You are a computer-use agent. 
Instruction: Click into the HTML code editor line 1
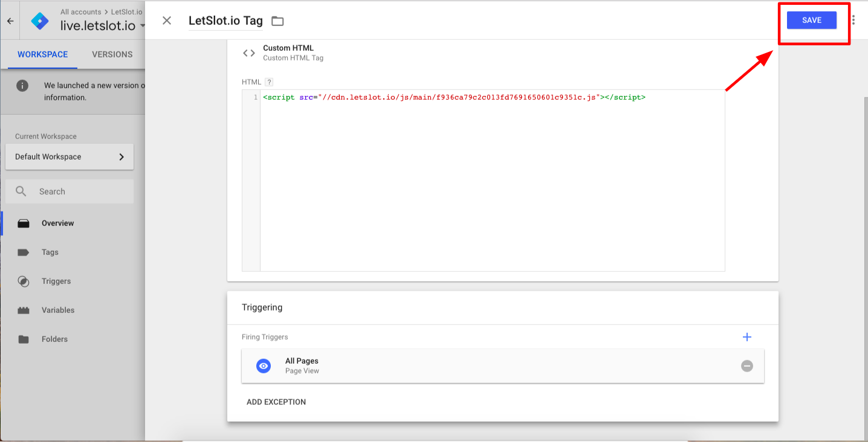[493, 97]
